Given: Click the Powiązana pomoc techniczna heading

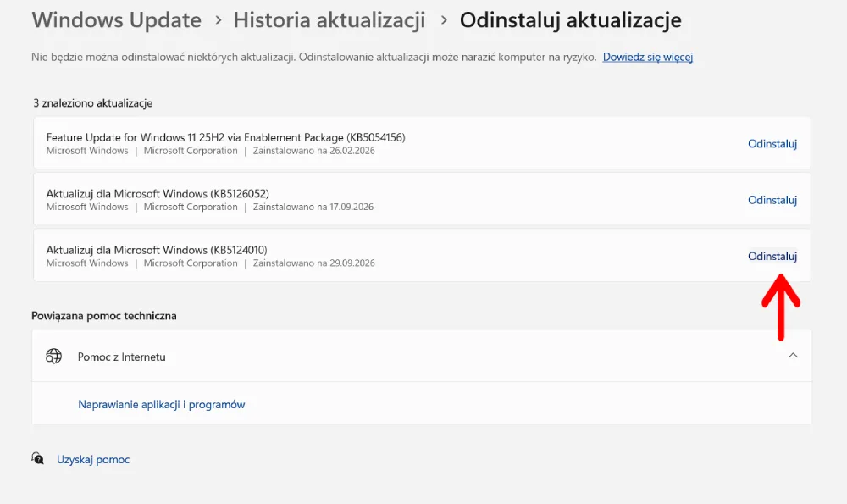Looking at the screenshot, I should (104, 316).
